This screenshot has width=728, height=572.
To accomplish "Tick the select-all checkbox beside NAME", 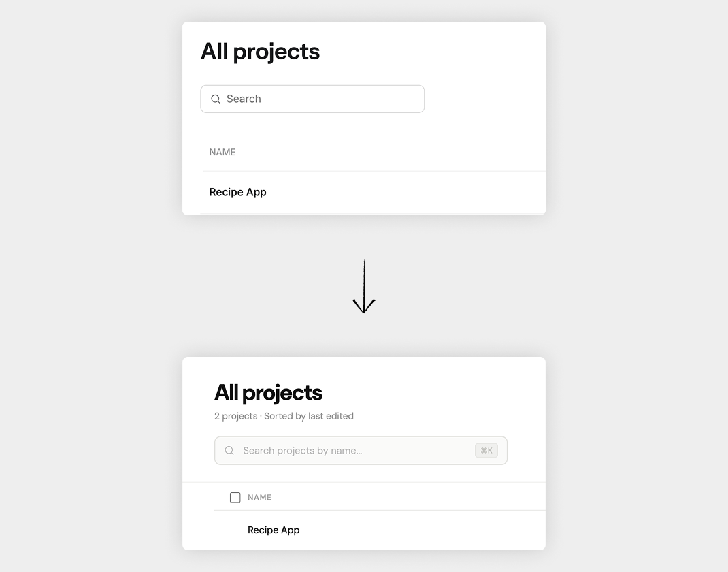I will (235, 498).
